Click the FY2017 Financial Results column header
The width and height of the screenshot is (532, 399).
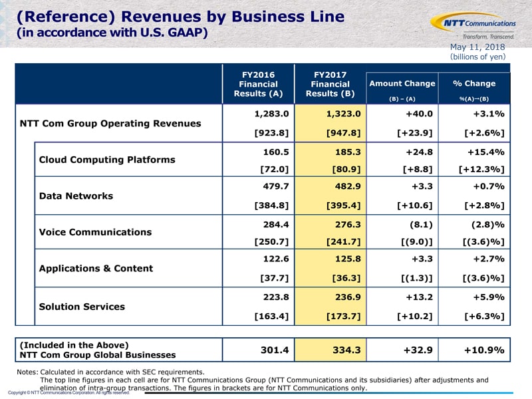click(x=330, y=84)
